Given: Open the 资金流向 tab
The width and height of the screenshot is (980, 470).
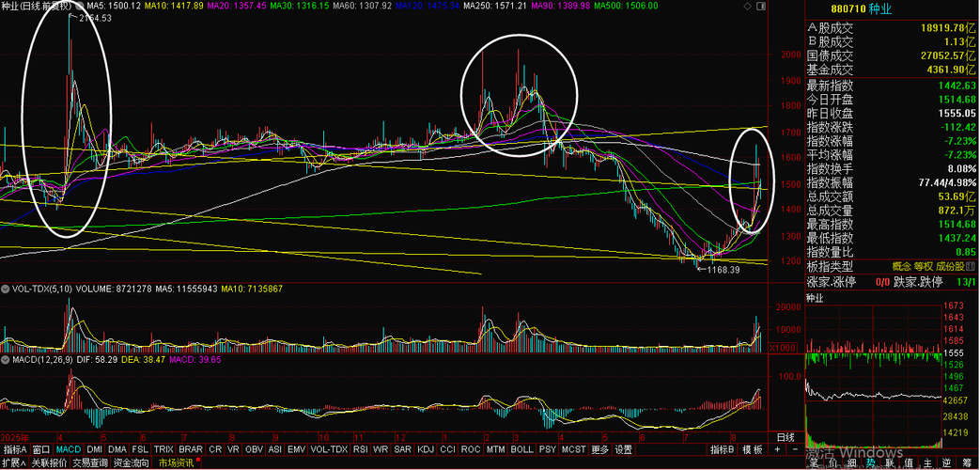Looking at the screenshot, I should coord(132,463).
